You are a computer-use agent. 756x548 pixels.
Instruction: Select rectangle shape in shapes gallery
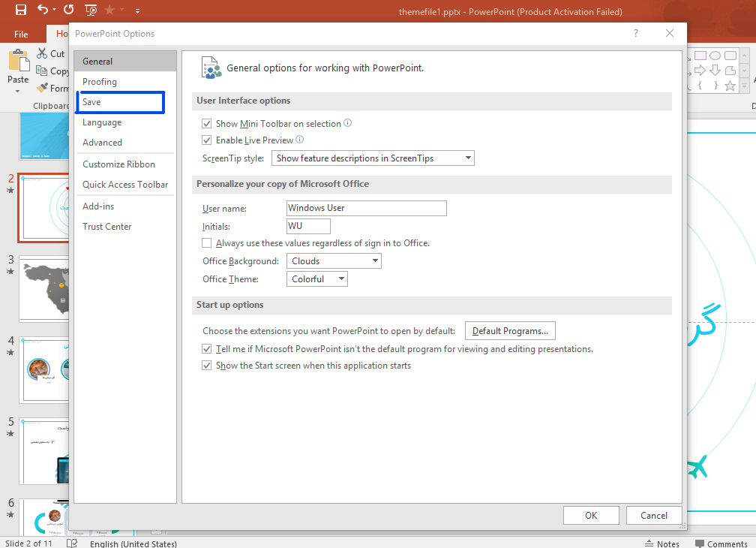[x=700, y=56]
